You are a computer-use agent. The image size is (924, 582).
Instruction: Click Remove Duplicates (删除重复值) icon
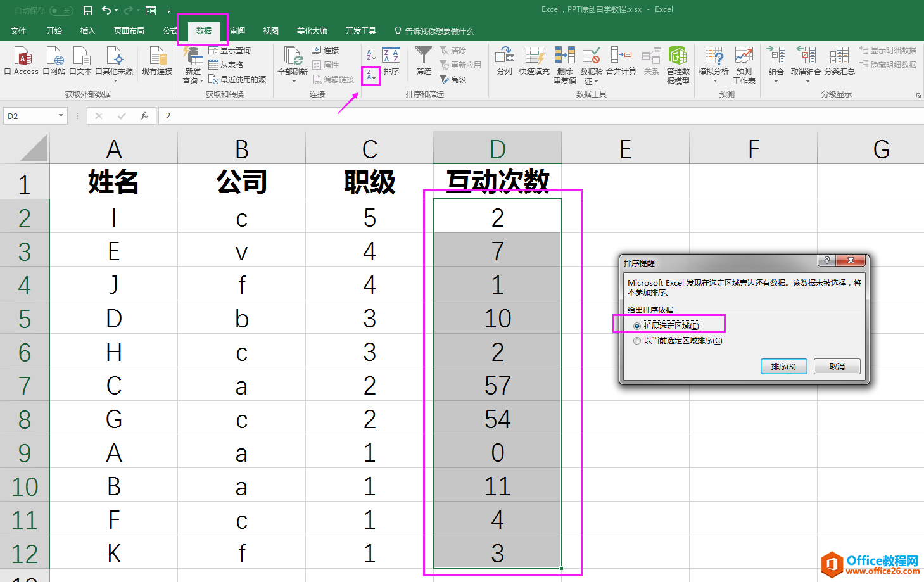point(565,65)
